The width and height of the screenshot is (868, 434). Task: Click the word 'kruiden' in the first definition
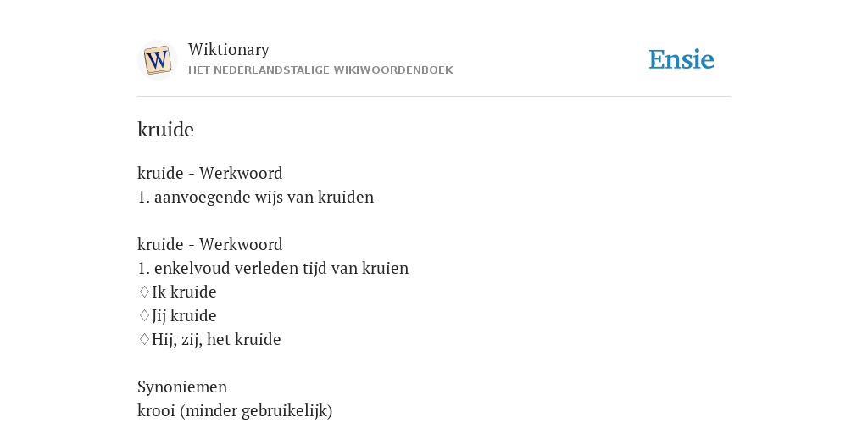pyautogui.click(x=346, y=197)
